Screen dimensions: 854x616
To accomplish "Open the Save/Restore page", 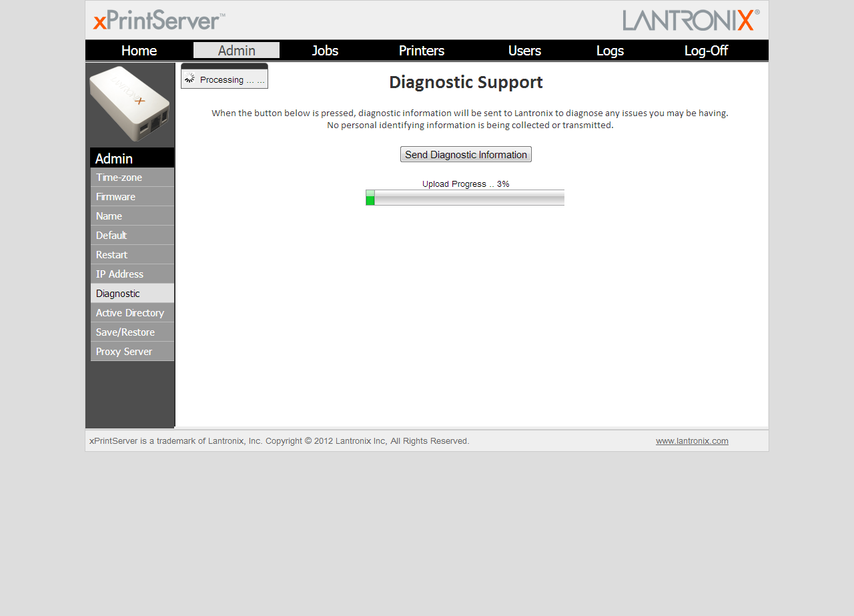I will coord(132,332).
